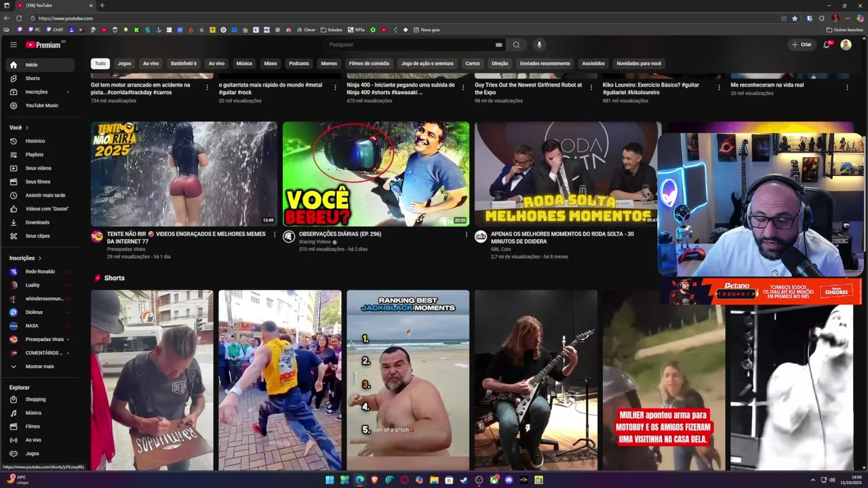Open Ao vivo under Explorar
The image size is (868, 488).
(41, 440)
